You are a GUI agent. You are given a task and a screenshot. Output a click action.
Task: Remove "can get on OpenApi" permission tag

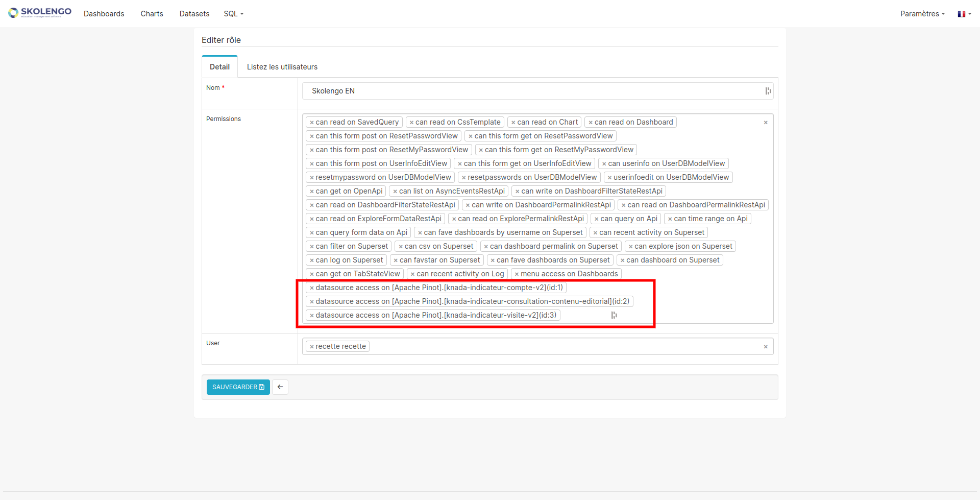point(312,191)
